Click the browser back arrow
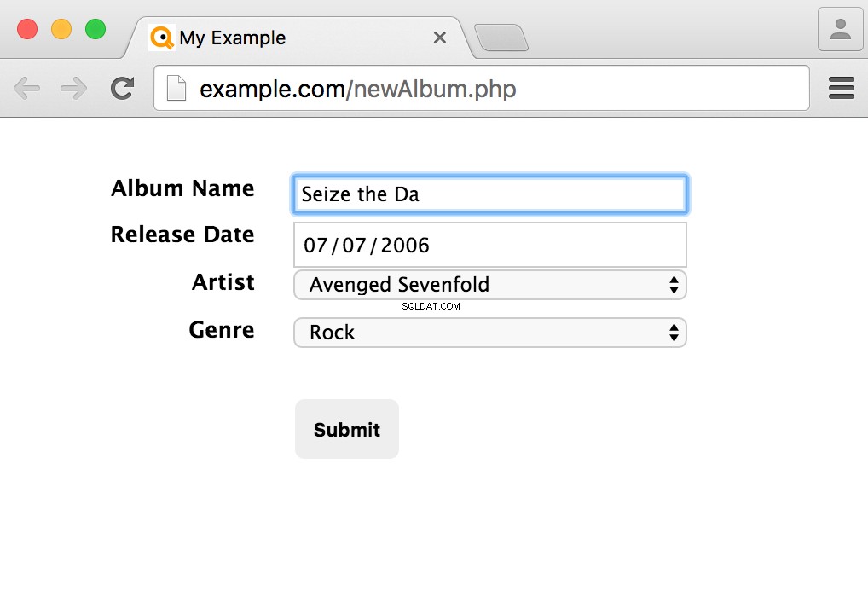This screenshot has width=868, height=614. click(26, 89)
